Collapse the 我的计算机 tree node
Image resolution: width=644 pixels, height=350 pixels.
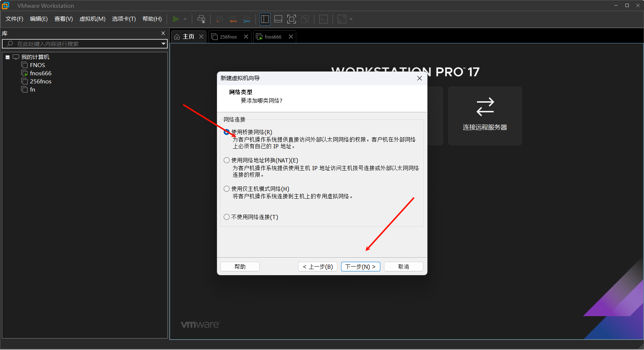(x=7, y=57)
